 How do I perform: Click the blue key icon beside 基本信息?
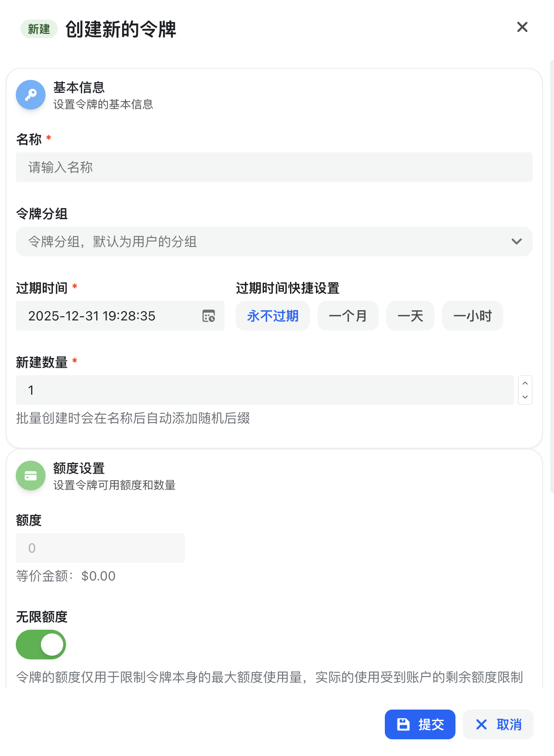(31, 95)
